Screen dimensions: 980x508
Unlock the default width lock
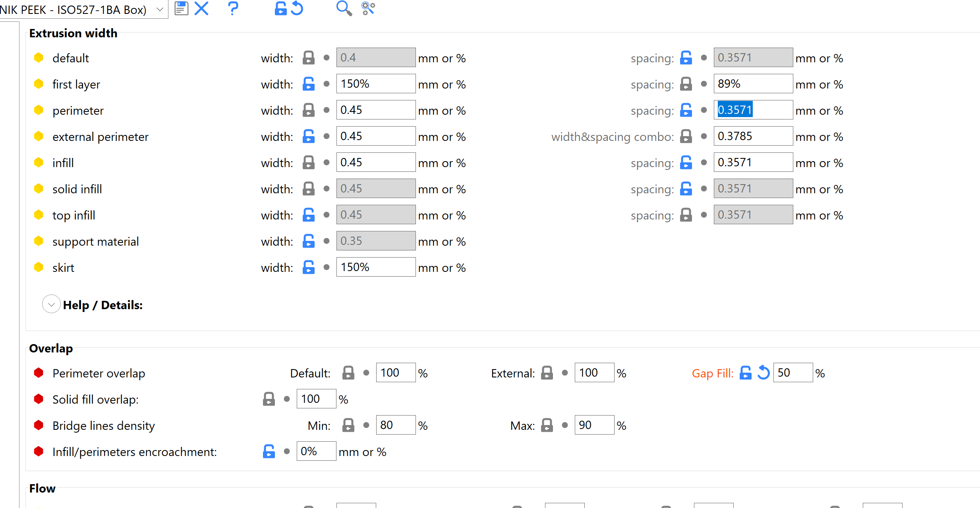(x=309, y=57)
